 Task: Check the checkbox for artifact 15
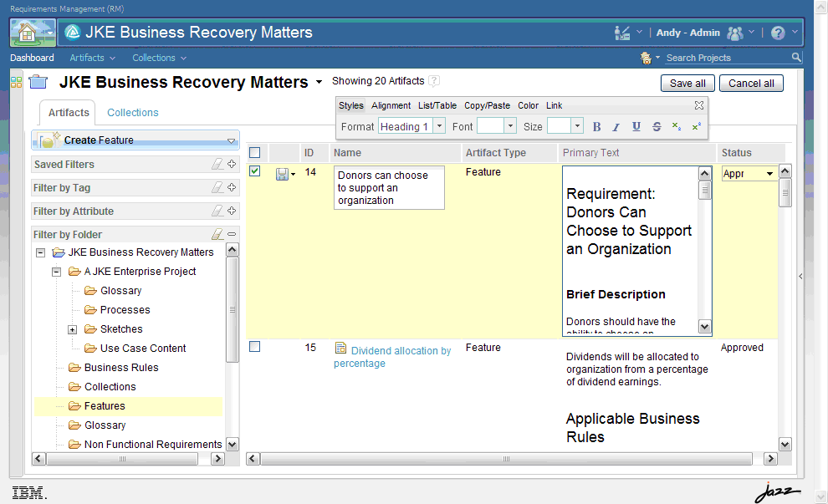point(254,347)
